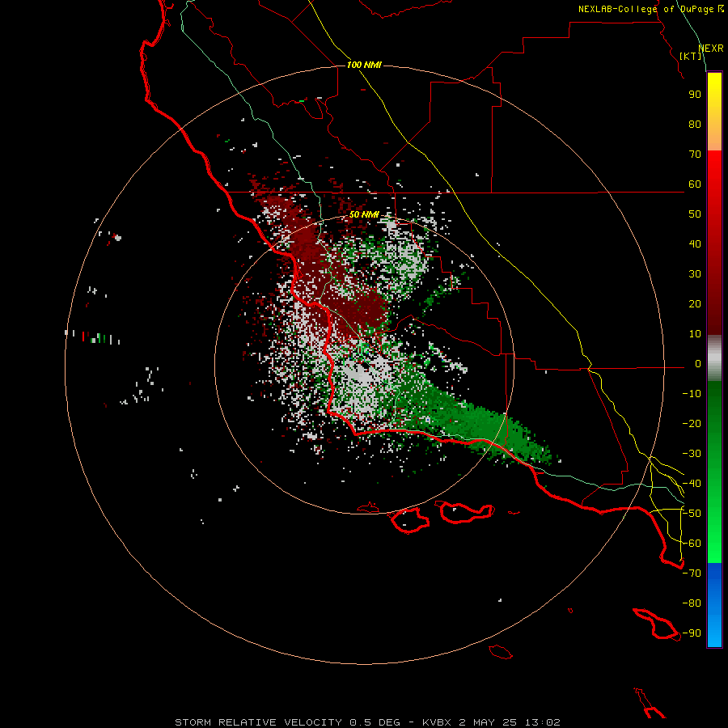Click the -50 value on the velocity scale
728x728 pixels.
coord(692,514)
